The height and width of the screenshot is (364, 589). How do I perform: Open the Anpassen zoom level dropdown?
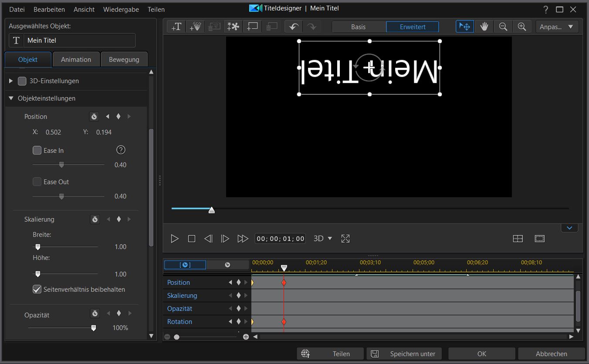point(557,27)
